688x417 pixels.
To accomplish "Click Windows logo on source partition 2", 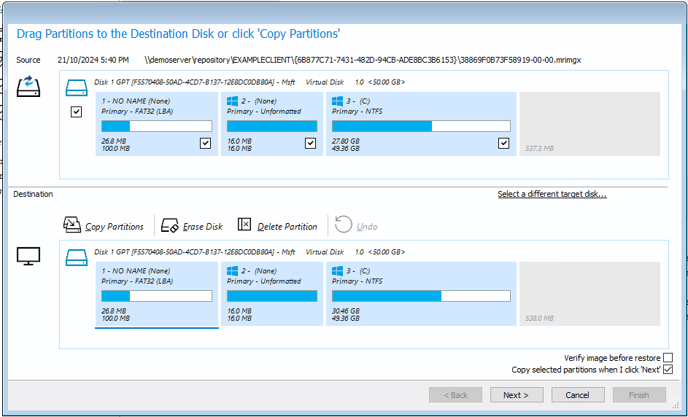I will (232, 101).
